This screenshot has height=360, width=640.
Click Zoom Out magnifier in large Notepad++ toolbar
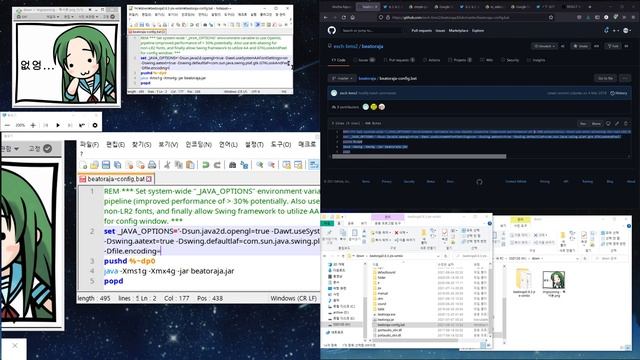click(x=271, y=165)
